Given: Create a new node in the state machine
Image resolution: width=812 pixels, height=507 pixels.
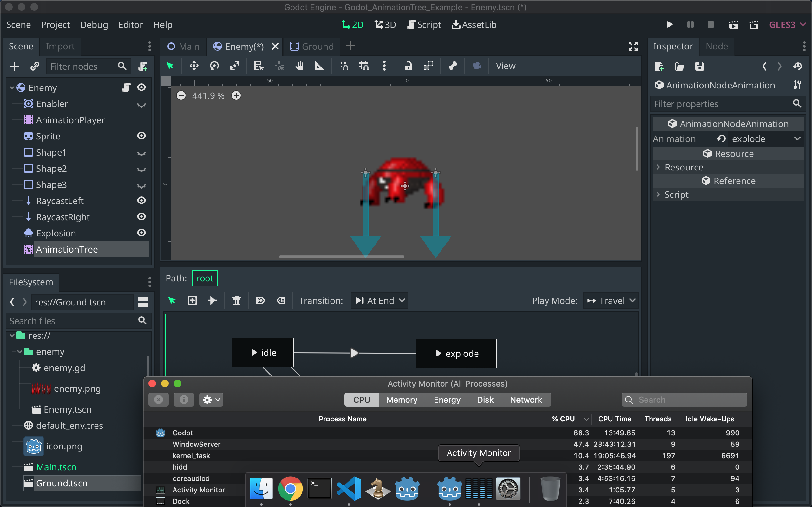Looking at the screenshot, I should click(x=192, y=300).
